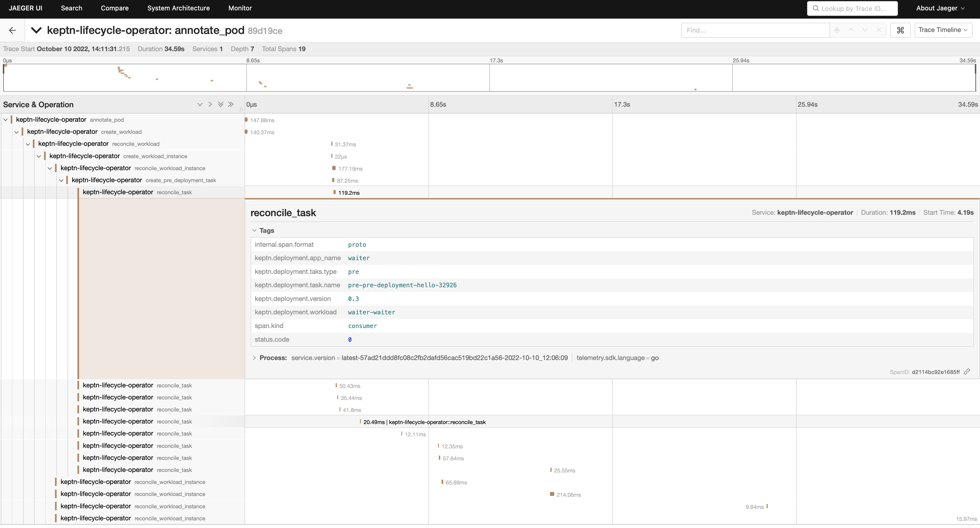Collapse the create_pre_deployment_task span chevron
Image resolution: width=980 pixels, height=528 pixels.
[61, 180]
